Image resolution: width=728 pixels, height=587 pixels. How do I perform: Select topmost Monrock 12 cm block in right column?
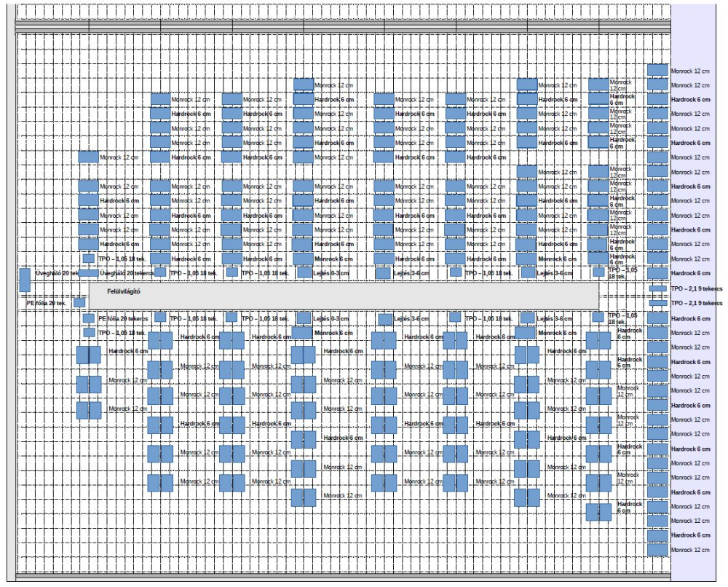[x=657, y=71]
